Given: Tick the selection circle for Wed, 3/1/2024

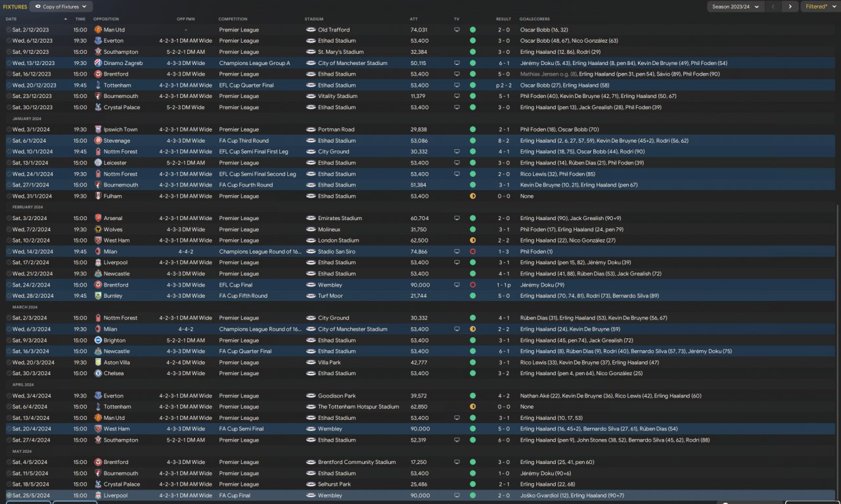Looking at the screenshot, I should [x=9, y=129].
